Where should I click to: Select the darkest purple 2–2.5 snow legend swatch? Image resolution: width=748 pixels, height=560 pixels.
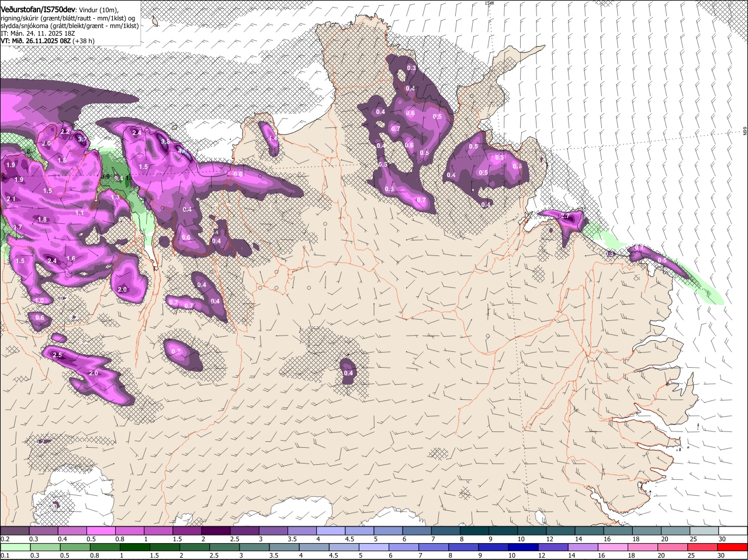[216, 530]
